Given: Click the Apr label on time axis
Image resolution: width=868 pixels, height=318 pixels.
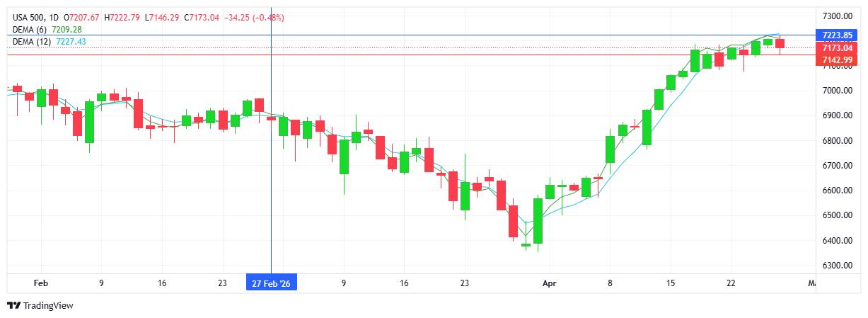Looking at the screenshot, I should (x=550, y=283).
